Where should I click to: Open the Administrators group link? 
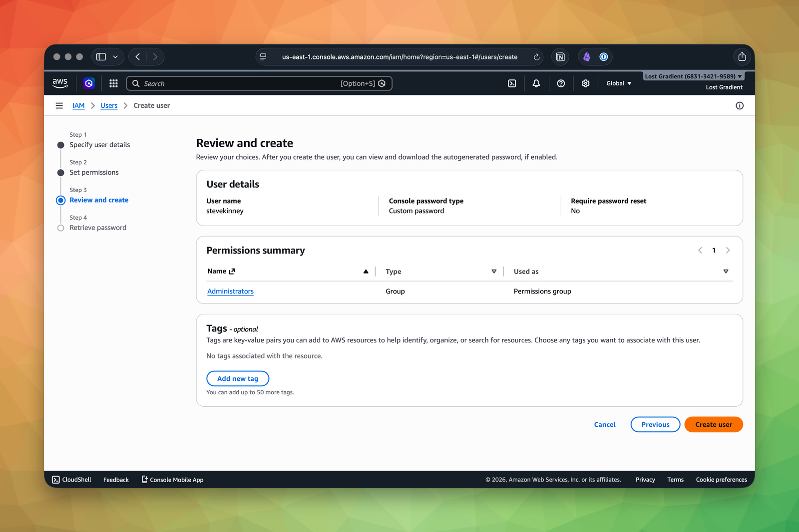(230, 291)
